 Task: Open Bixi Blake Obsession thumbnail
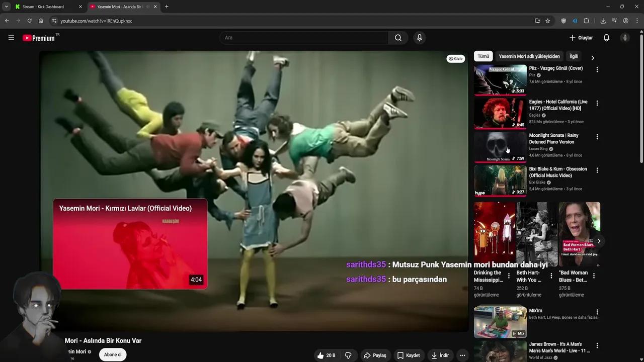click(x=500, y=180)
